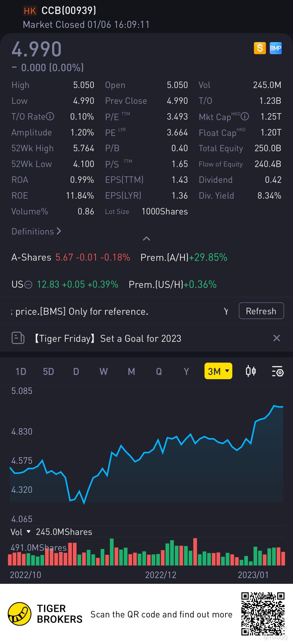
Task: Tap the BMS reference price notice text
Action: tap(80, 311)
